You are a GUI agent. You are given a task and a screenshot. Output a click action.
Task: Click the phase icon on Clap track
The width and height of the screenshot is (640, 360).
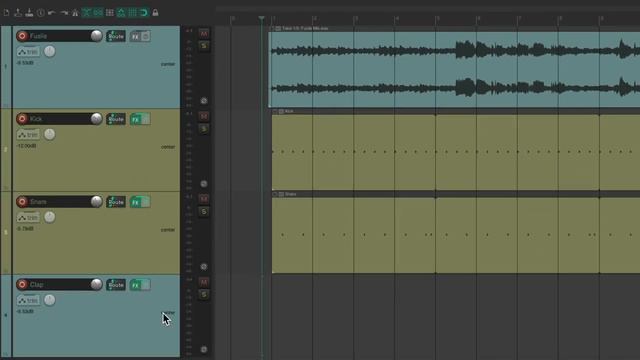tap(204, 350)
